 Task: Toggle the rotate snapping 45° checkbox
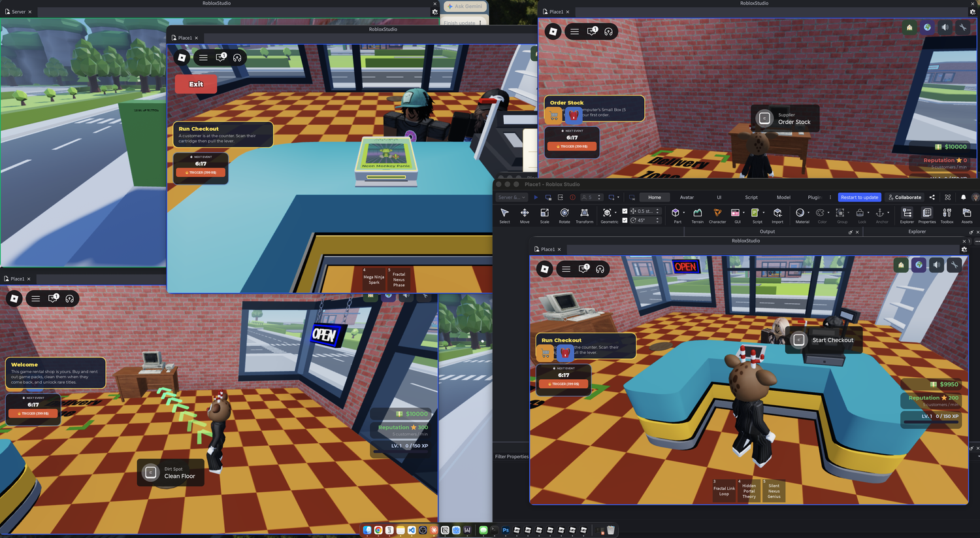[x=625, y=220]
